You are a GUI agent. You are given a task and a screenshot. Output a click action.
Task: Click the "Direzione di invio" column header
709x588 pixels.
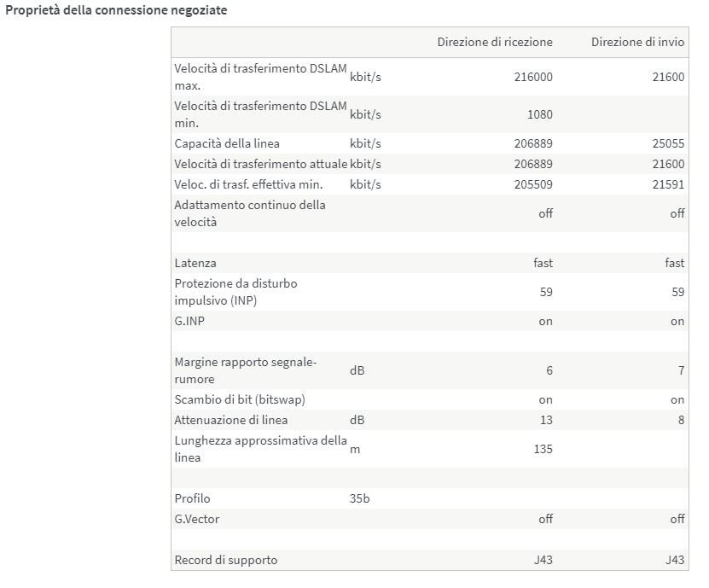click(637, 42)
